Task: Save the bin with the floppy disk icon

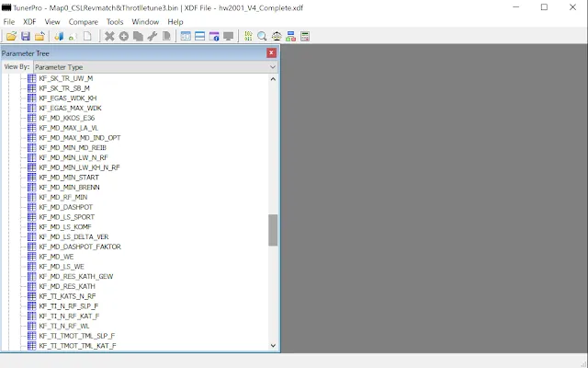Action: 26,37
